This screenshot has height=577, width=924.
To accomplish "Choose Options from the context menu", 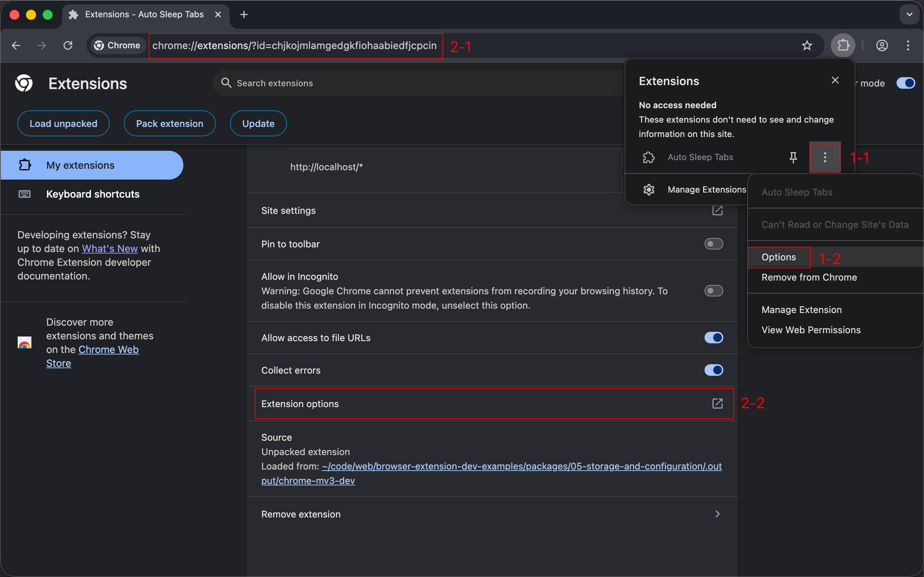I will tap(779, 257).
